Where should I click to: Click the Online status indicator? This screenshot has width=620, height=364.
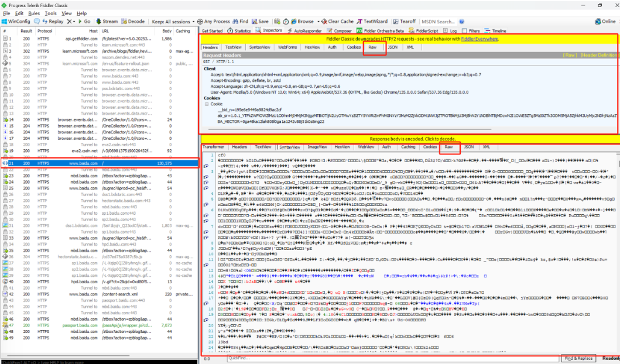[x=605, y=21]
